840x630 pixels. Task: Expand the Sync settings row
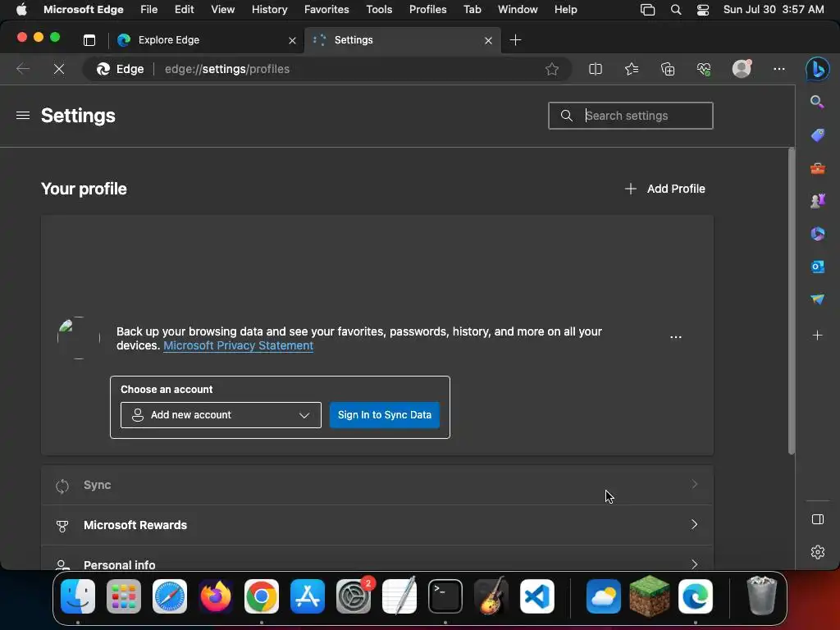[377, 485]
